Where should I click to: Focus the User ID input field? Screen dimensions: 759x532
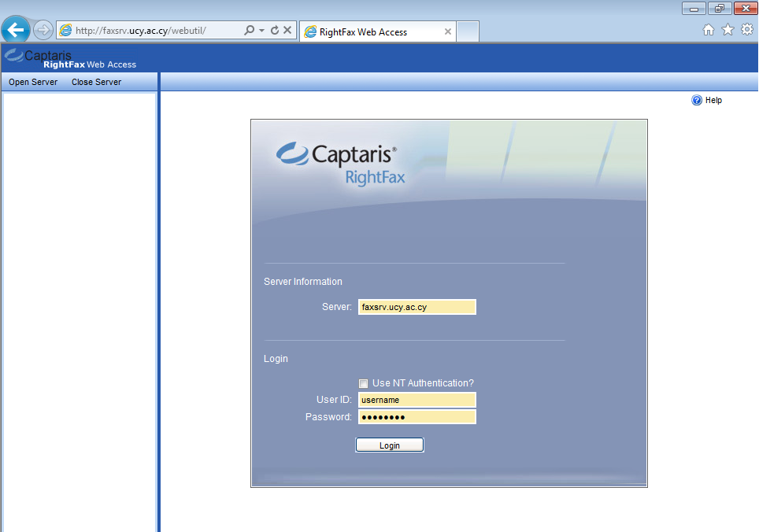417,400
